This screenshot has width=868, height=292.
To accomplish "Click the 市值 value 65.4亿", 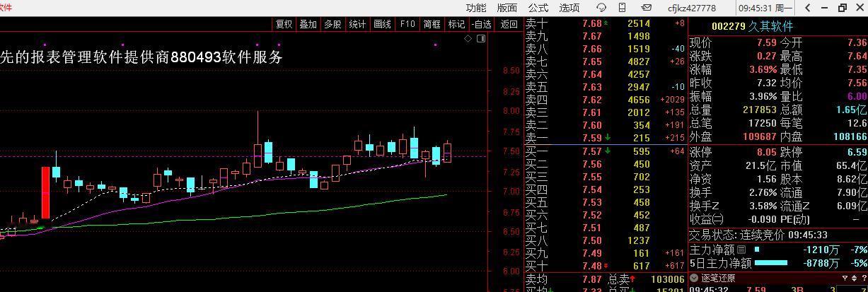I will (852, 165).
